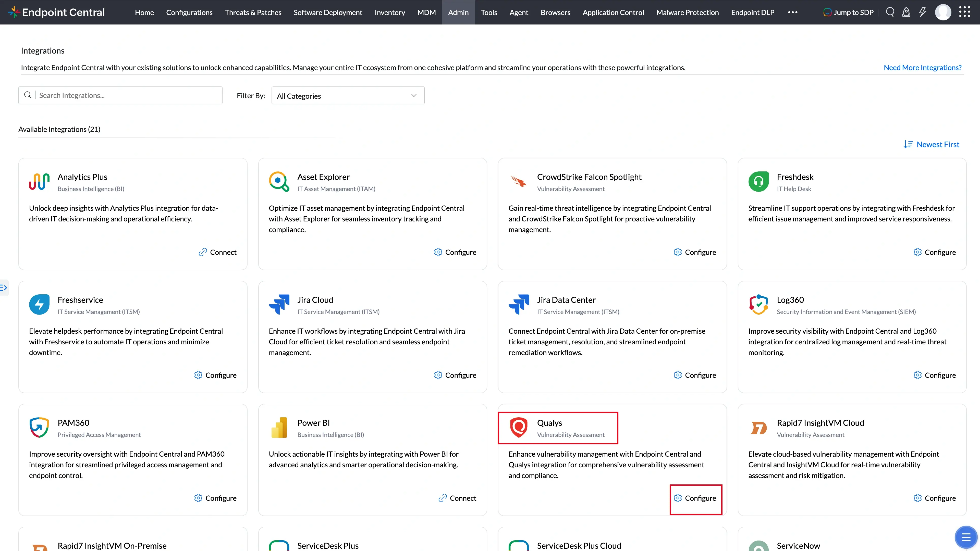This screenshot has width=980, height=551.
Task: Click the ServiceDesk Plus Cloud card title
Action: 579,545
